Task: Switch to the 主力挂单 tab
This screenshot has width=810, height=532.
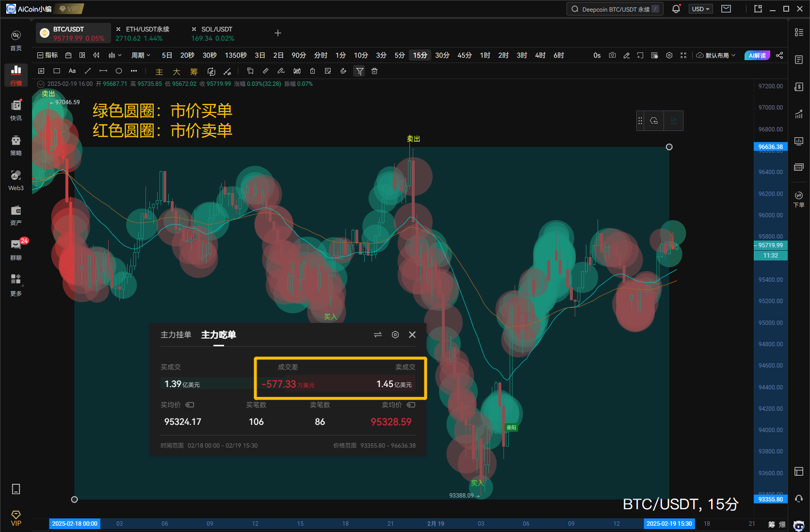Action: [176, 335]
